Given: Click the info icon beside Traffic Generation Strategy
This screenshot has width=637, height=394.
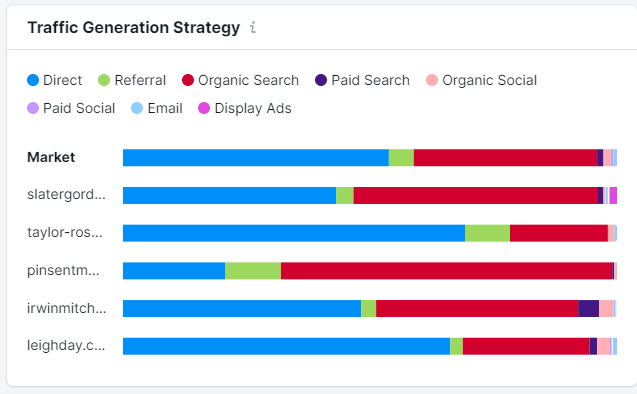Looking at the screenshot, I should pyautogui.click(x=253, y=27).
